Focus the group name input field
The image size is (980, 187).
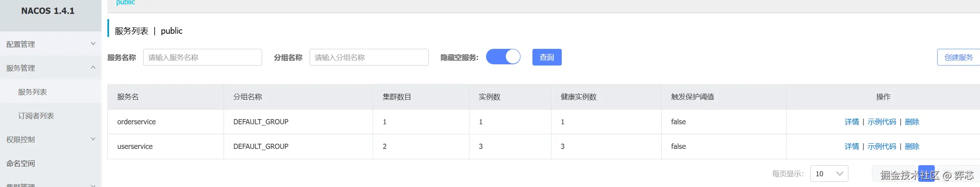click(x=369, y=57)
